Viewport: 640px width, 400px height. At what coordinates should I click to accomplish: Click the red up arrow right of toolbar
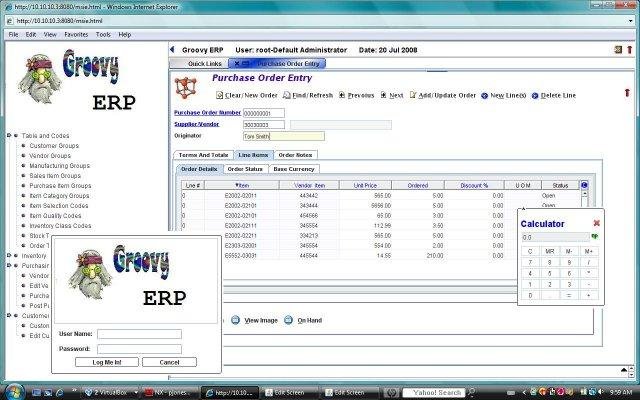[627, 93]
